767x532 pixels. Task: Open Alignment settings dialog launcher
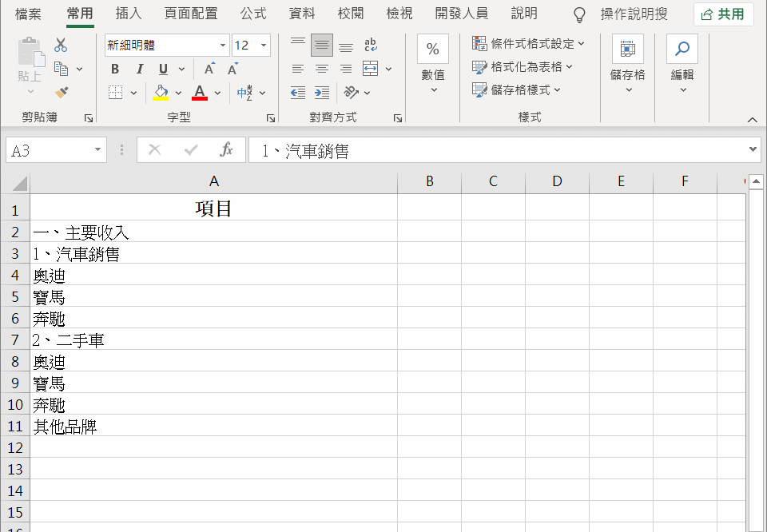coord(398,118)
